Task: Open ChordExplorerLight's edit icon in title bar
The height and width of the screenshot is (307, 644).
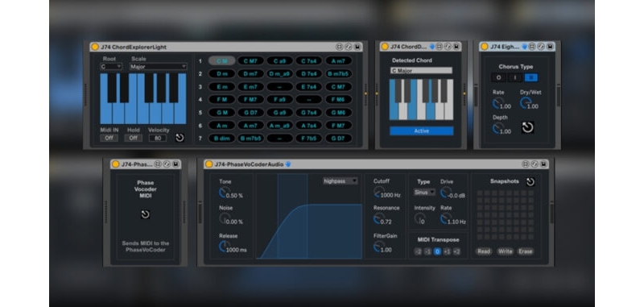Action: click(x=349, y=47)
